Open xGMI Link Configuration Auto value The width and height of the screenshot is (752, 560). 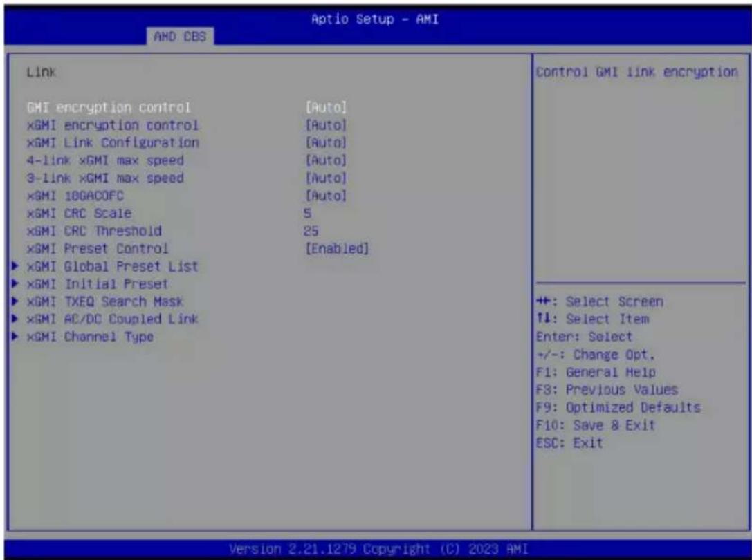326,142
